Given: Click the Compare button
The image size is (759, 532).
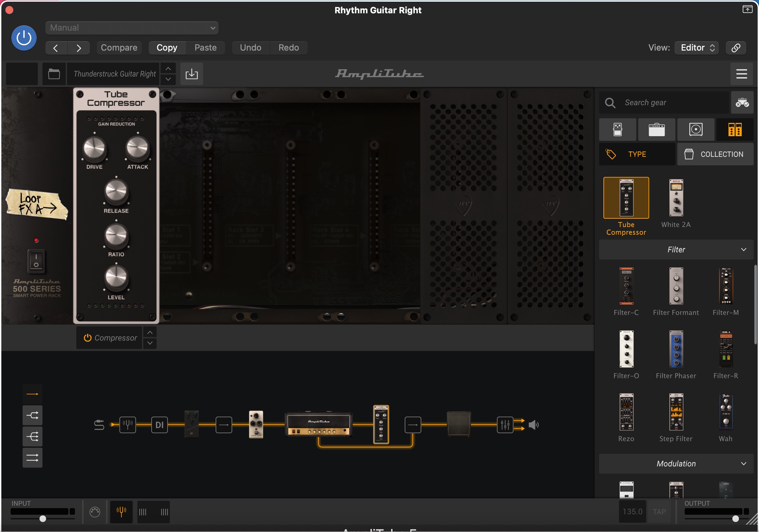Looking at the screenshot, I should coord(119,48).
